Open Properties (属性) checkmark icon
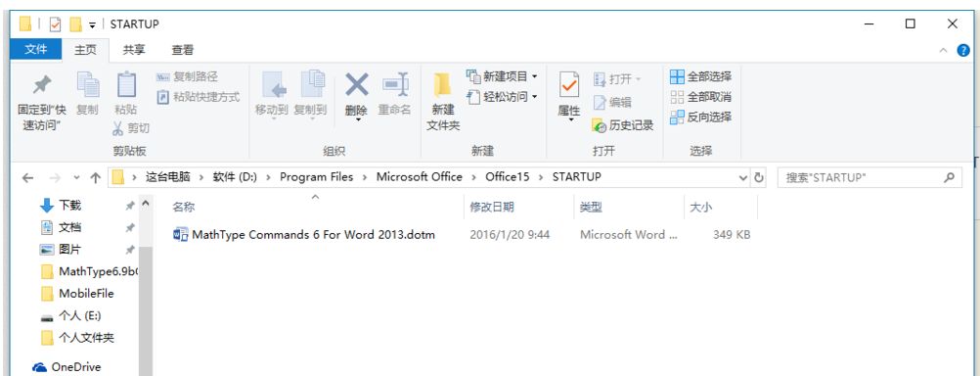The image size is (980, 376). (x=569, y=85)
